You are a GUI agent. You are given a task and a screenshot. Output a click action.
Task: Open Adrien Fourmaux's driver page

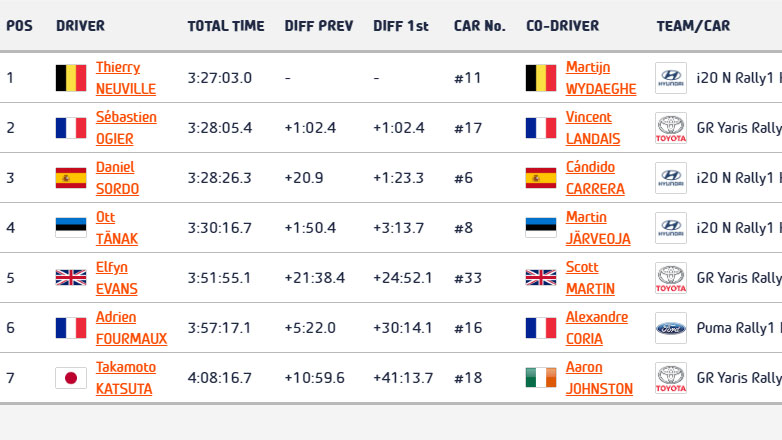pyautogui.click(x=131, y=328)
